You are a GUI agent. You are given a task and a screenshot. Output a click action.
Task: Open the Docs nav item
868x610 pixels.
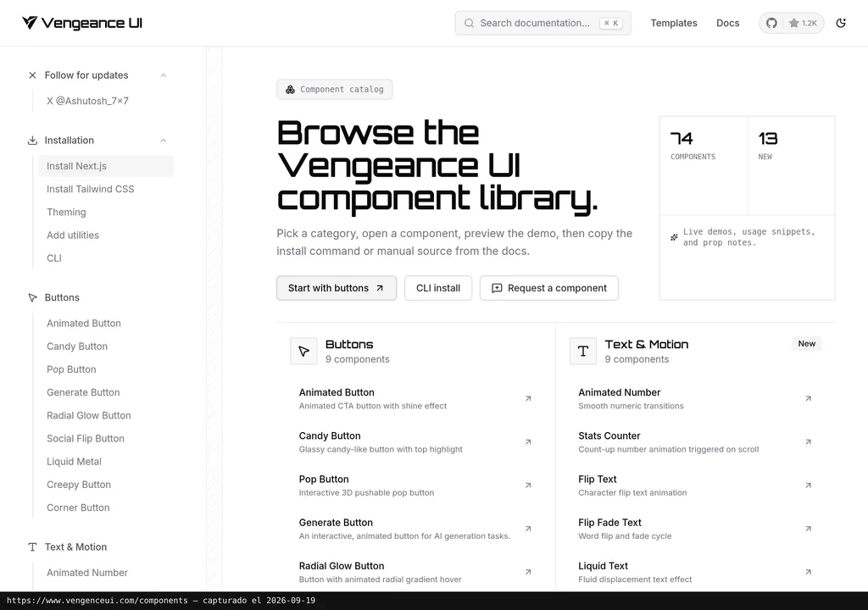click(x=728, y=23)
